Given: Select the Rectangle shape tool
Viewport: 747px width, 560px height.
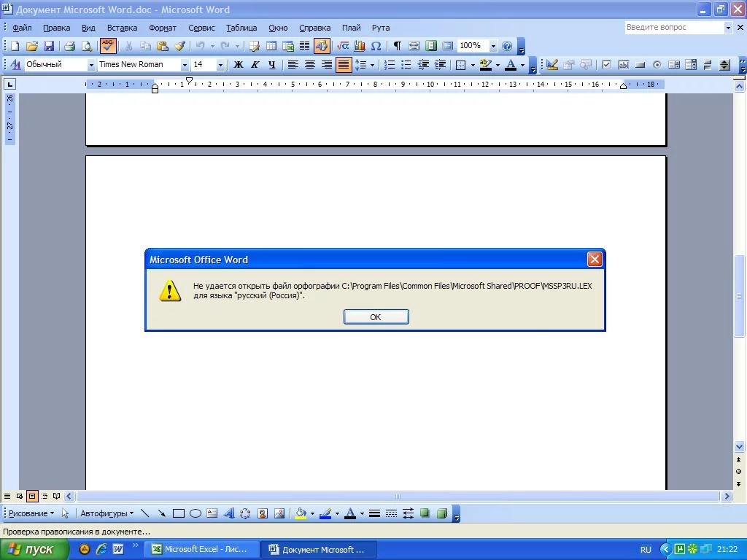Looking at the screenshot, I should (x=179, y=513).
